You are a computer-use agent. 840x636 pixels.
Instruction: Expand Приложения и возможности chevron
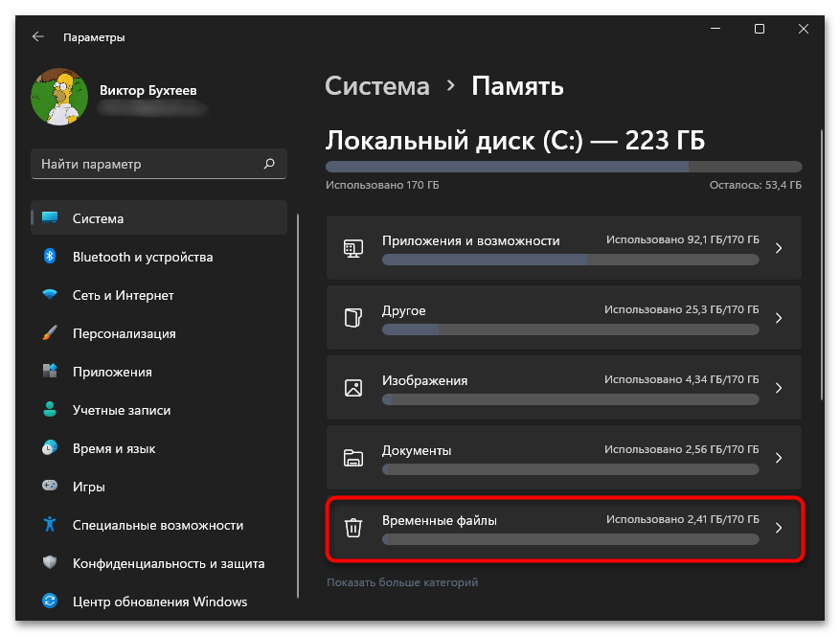click(x=779, y=248)
